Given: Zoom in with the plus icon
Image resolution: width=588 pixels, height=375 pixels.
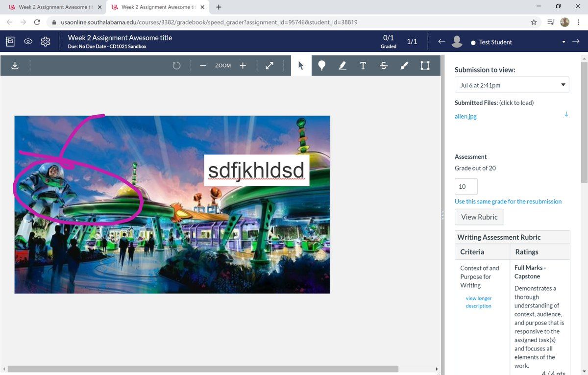Looking at the screenshot, I should (243, 66).
